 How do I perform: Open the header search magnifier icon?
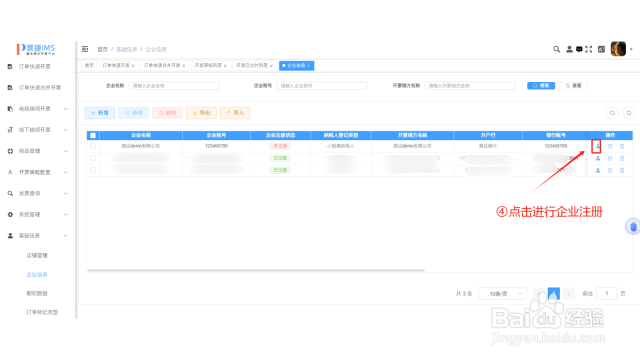click(x=556, y=49)
